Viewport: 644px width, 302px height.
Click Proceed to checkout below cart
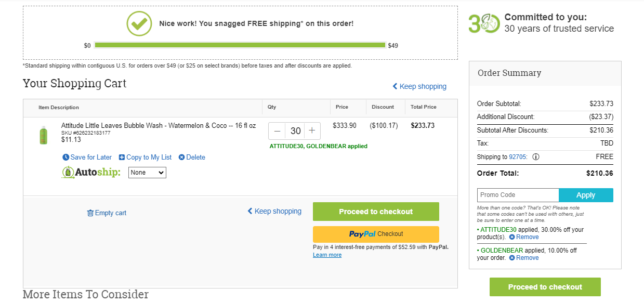coord(376,212)
